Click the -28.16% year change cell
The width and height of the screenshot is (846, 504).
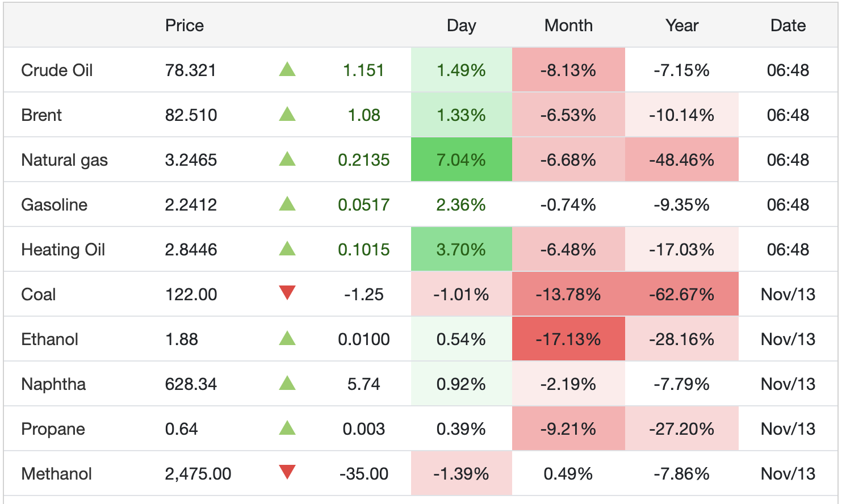tap(682, 339)
